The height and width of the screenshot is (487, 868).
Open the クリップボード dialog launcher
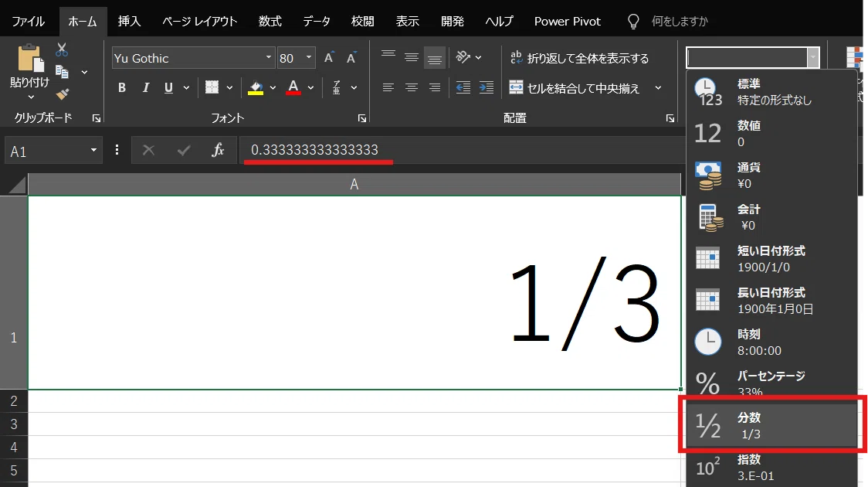97,118
